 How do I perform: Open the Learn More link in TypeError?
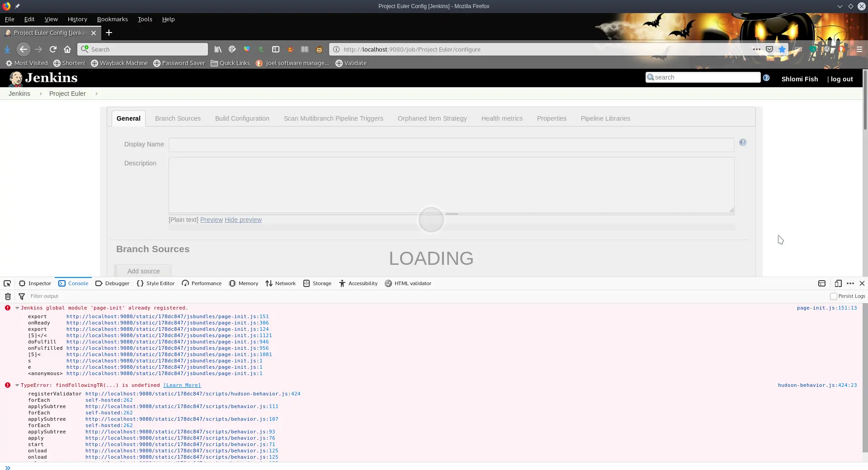[x=182, y=385]
